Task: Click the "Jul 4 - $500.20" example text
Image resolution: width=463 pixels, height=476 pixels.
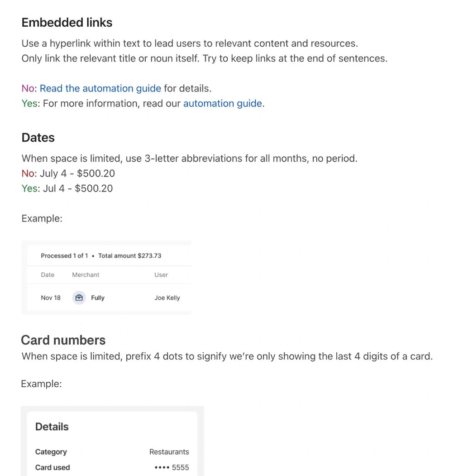Action: pyautogui.click(x=78, y=188)
